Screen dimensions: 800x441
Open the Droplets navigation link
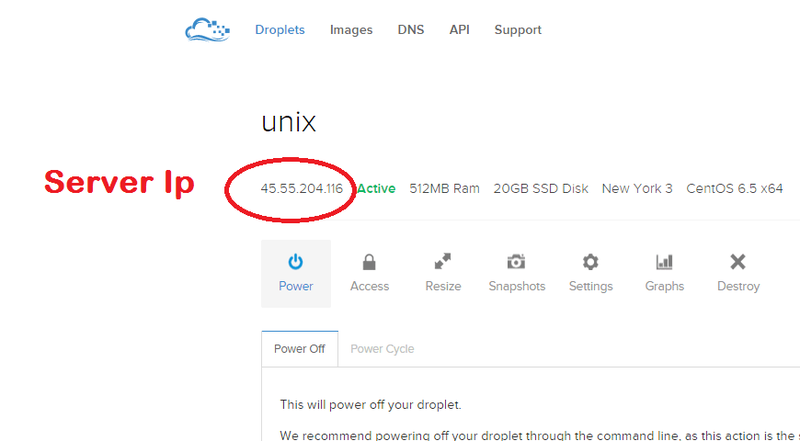pos(280,30)
